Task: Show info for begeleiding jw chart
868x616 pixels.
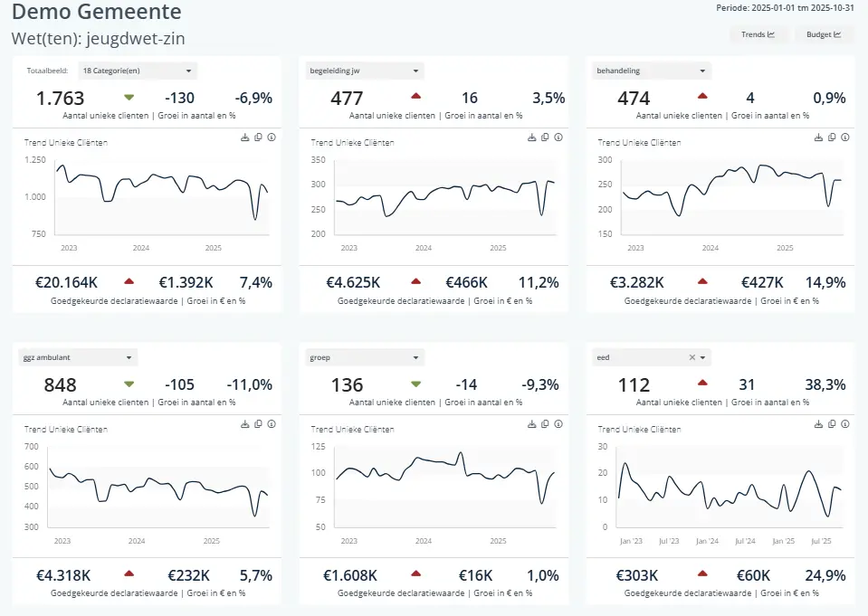Action: (558, 137)
